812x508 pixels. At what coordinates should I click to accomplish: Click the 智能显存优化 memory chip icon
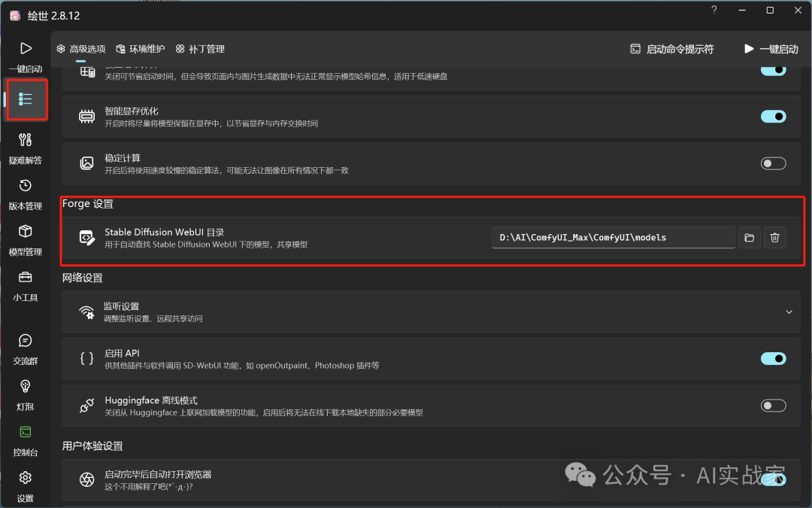tap(86, 116)
